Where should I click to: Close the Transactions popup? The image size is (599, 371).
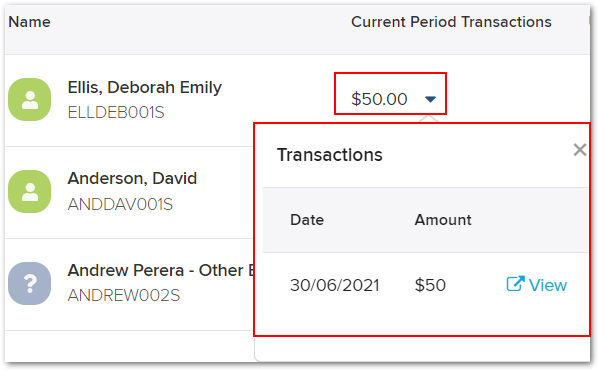(x=580, y=149)
